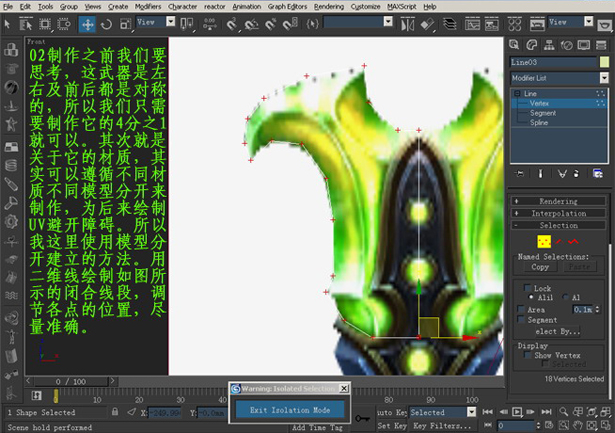Open the Modifiers menu

148,6
